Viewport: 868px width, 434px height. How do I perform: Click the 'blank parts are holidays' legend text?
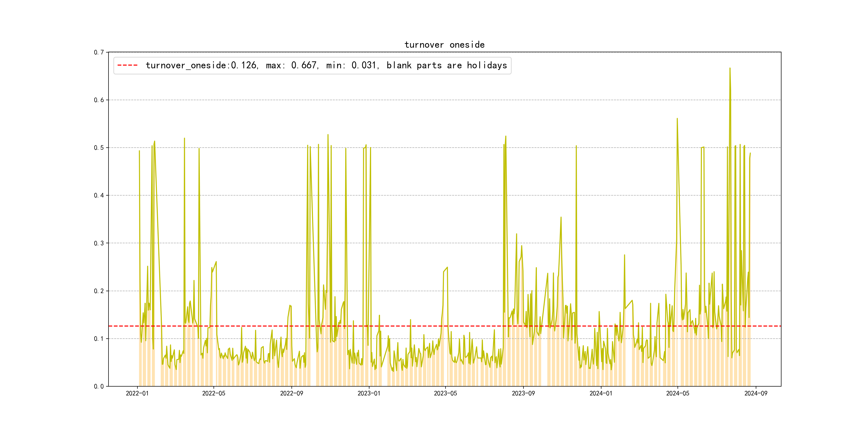click(x=447, y=65)
